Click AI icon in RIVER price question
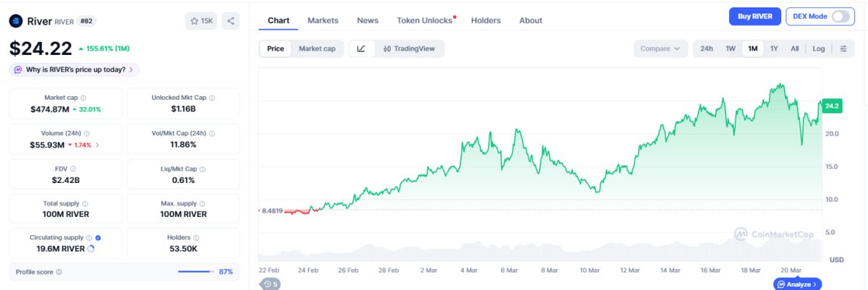This screenshot has height=290, width=868. click(18, 69)
